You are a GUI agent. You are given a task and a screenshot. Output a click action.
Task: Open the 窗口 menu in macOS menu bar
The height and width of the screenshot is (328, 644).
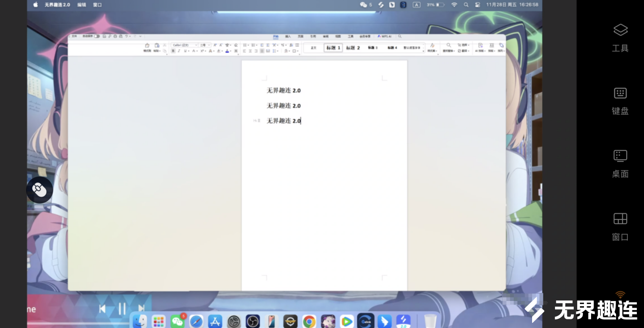(x=97, y=5)
